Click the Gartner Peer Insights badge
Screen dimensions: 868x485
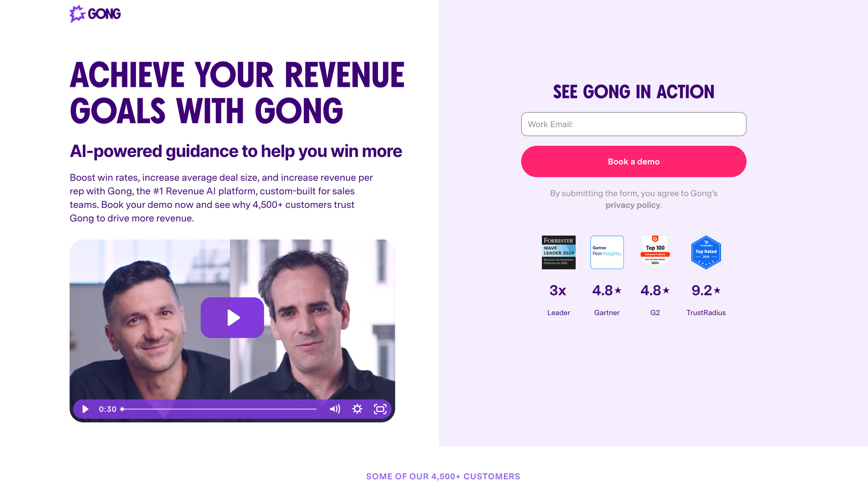(x=607, y=252)
